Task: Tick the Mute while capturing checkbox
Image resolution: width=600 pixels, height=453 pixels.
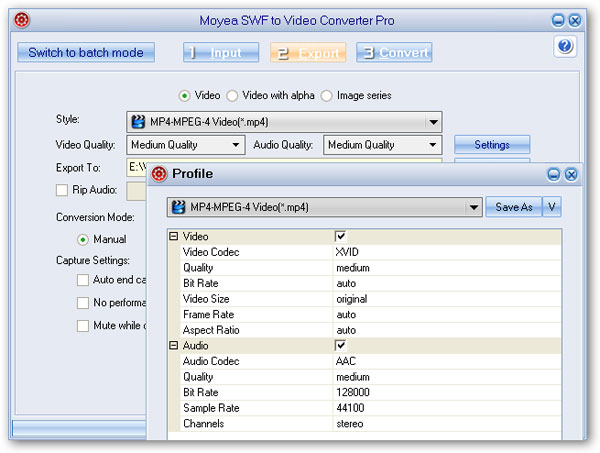Action: (x=83, y=326)
